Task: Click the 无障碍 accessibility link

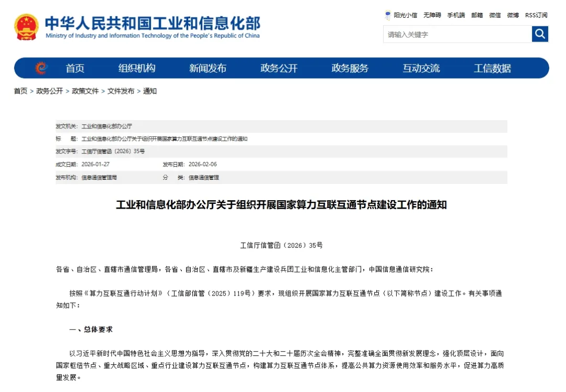Action: pyautogui.click(x=432, y=15)
